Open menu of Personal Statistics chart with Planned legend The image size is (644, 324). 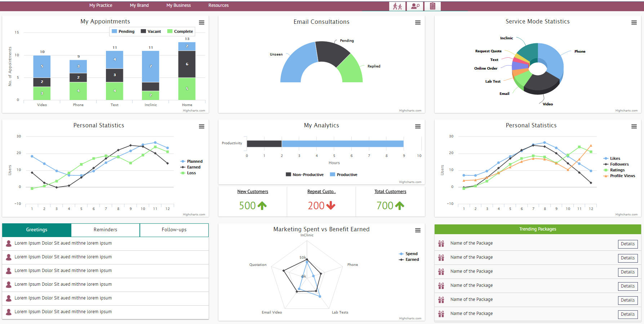202,126
